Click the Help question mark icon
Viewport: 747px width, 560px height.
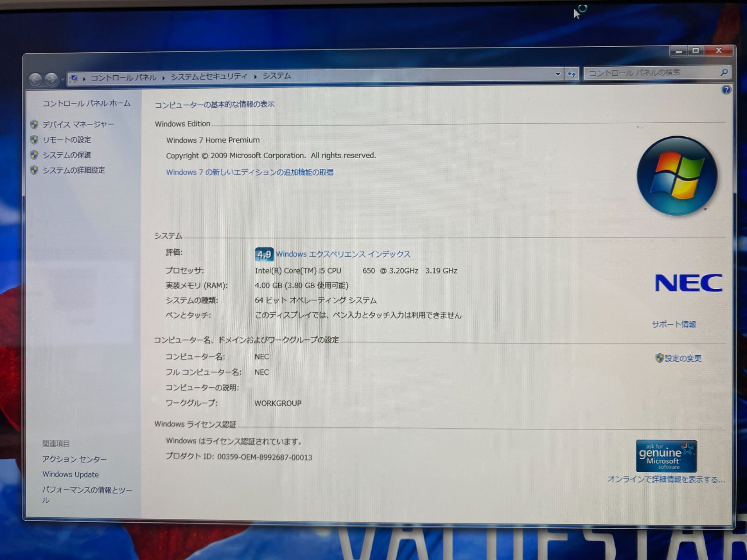coord(726,89)
